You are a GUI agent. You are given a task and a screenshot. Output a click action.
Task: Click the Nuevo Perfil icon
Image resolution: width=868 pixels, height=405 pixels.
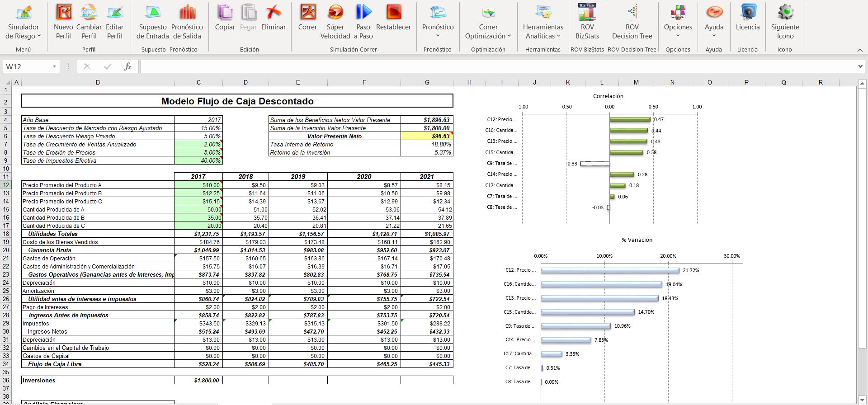63,22
